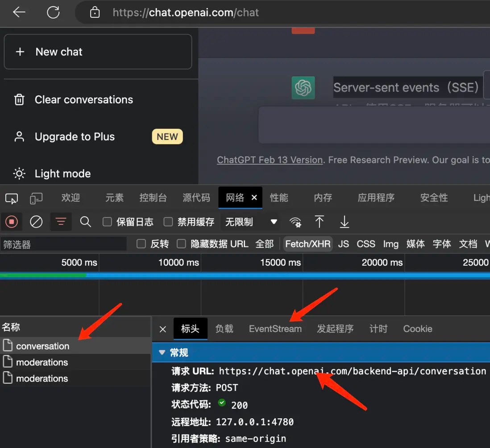Image resolution: width=490 pixels, height=448 pixels.
Task: Switch to the EventStream tab
Action: tap(275, 329)
